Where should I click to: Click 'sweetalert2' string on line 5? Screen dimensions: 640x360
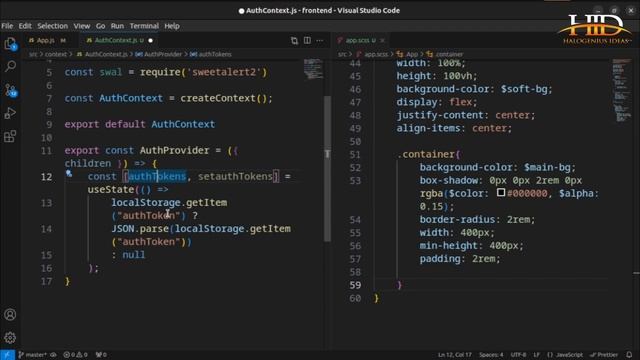224,72
